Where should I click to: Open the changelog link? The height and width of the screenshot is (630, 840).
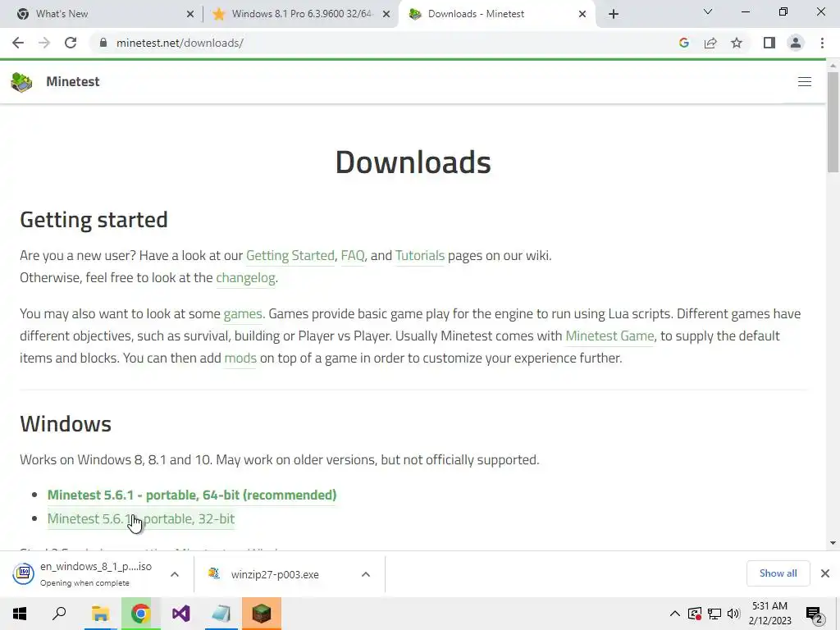[245, 277]
